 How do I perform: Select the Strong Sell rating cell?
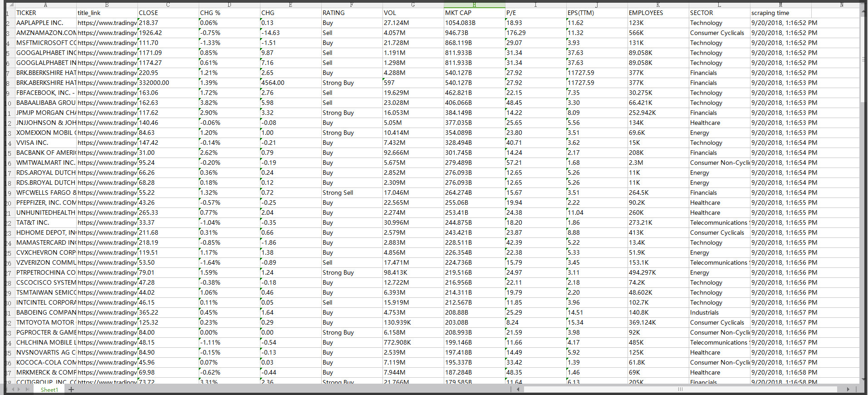click(352, 193)
